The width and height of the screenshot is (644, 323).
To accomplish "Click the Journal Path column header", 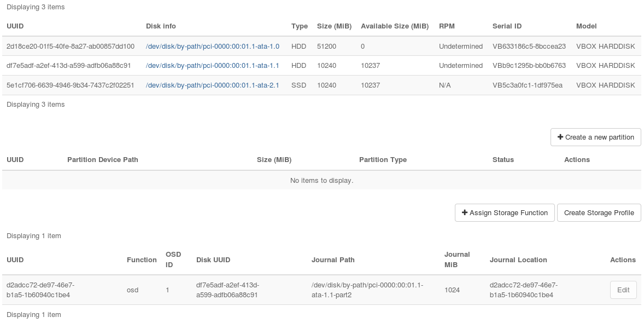I will coord(333,260).
